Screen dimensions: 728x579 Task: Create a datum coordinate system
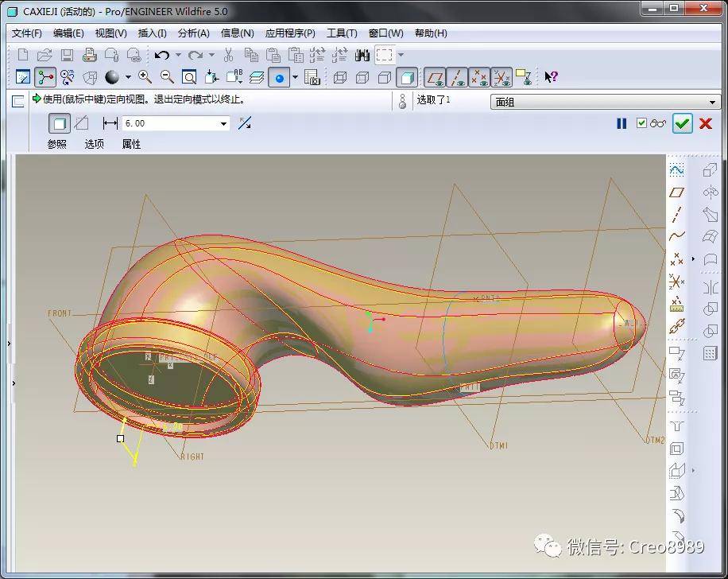677,281
